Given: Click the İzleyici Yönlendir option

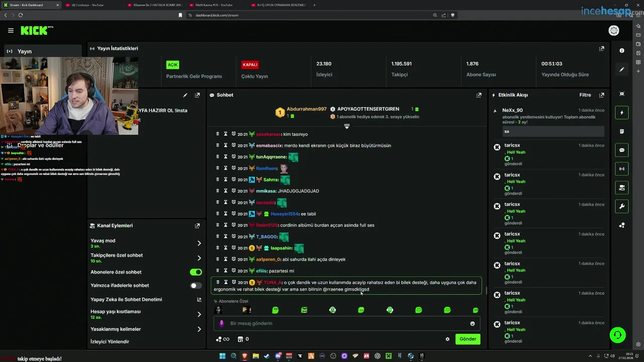Looking at the screenshot, I should pyautogui.click(x=110, y=341).
